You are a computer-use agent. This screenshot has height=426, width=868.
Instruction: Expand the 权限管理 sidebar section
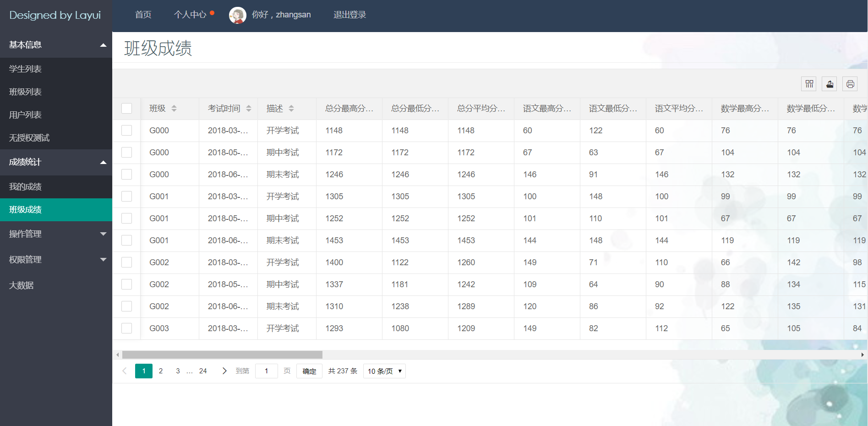point(56,260)
